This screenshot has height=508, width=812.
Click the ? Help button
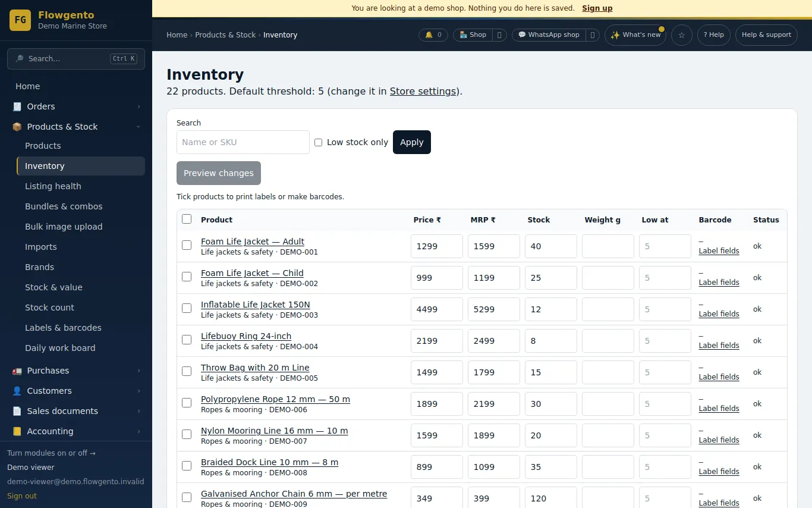coord(714,35)
